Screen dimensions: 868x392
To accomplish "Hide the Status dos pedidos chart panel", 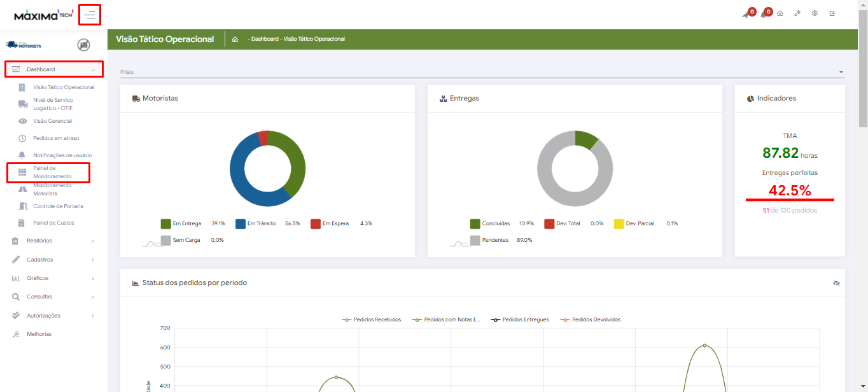I will (836, 283).
